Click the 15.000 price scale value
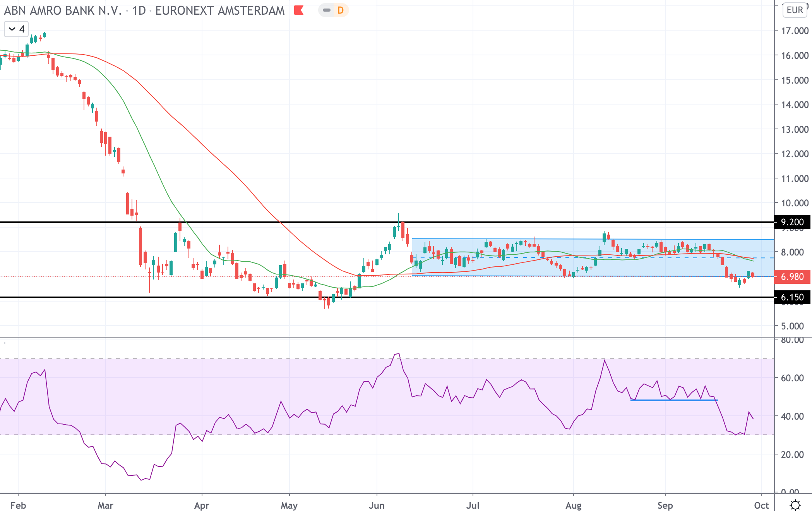This screenshot has height=511, width=812. tap(795, 80)
